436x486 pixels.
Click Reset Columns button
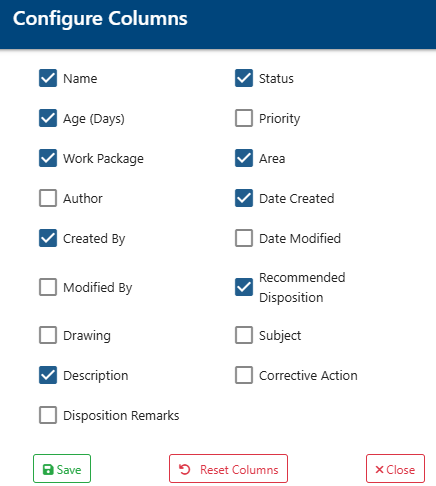pyautogui.click(x=228, y=468)
